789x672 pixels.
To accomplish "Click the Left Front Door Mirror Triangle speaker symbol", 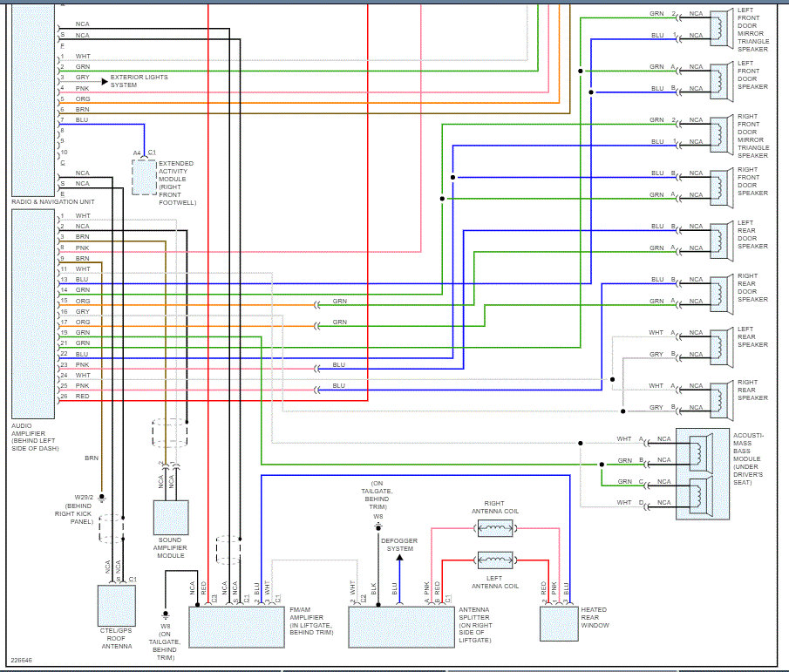I will pos(721,29).
